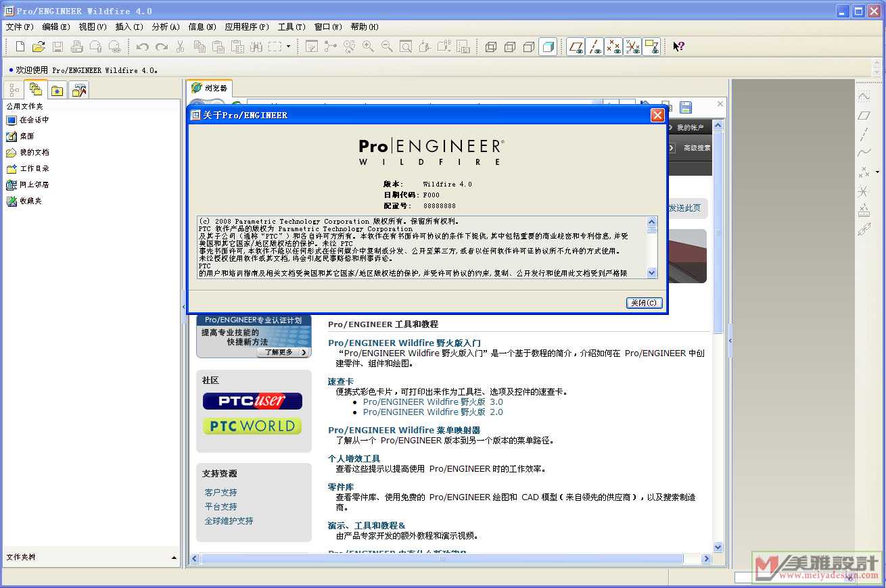Click the Zoom Out magnifier icon

pos(387,47)
